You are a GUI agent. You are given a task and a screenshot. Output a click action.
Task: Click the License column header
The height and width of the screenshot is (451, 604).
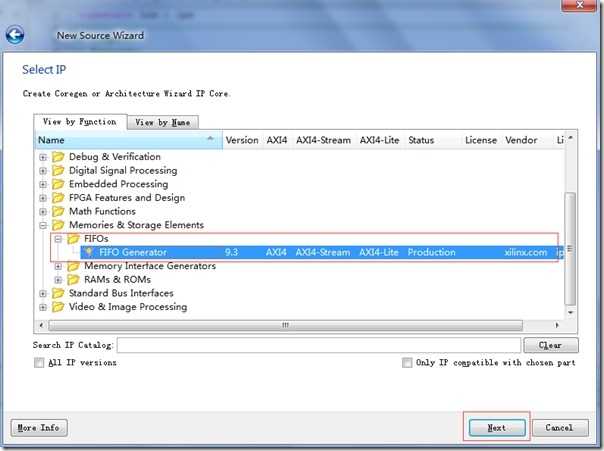point(481,140)
